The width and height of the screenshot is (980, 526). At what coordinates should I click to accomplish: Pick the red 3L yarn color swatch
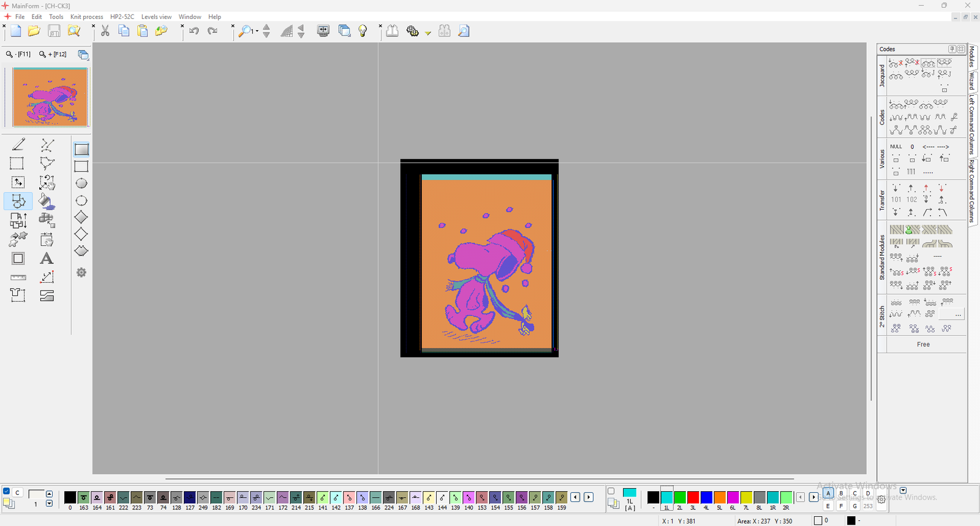coord(693,497)
